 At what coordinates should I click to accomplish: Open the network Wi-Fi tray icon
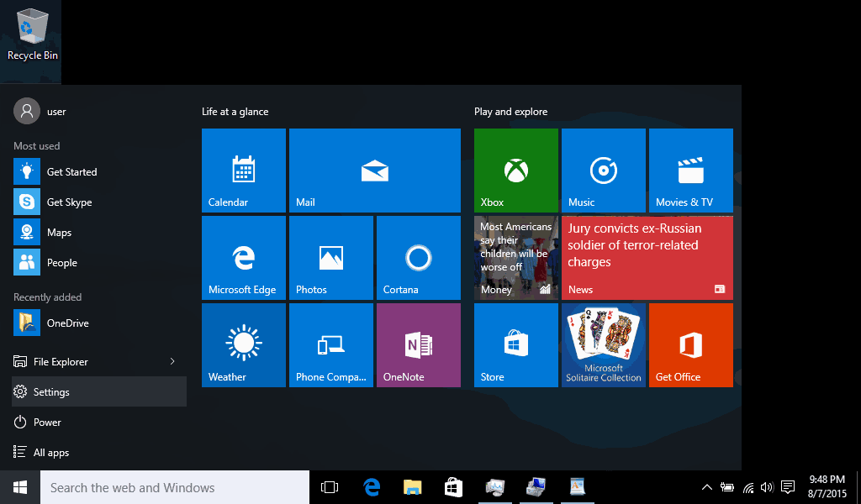pyautogui.click(x=748, y=487)
